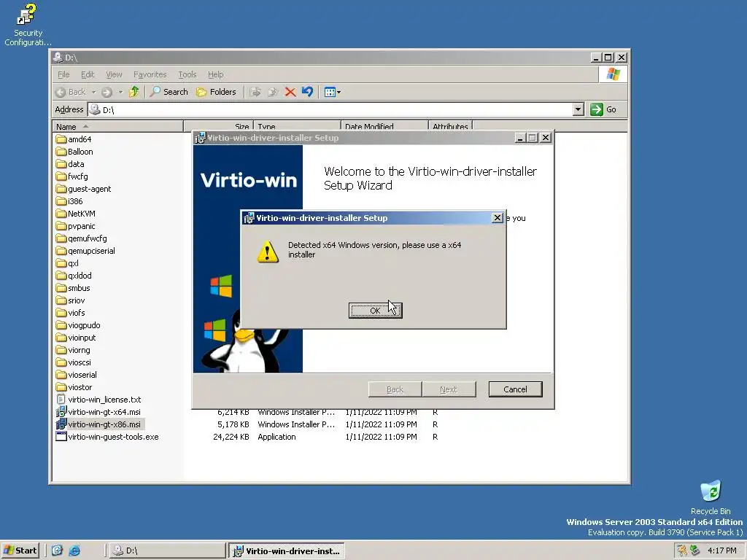Click the red Delete X icon
Image resolution: width=747 pixels, height=560 pixels.
tap(290, 92)
